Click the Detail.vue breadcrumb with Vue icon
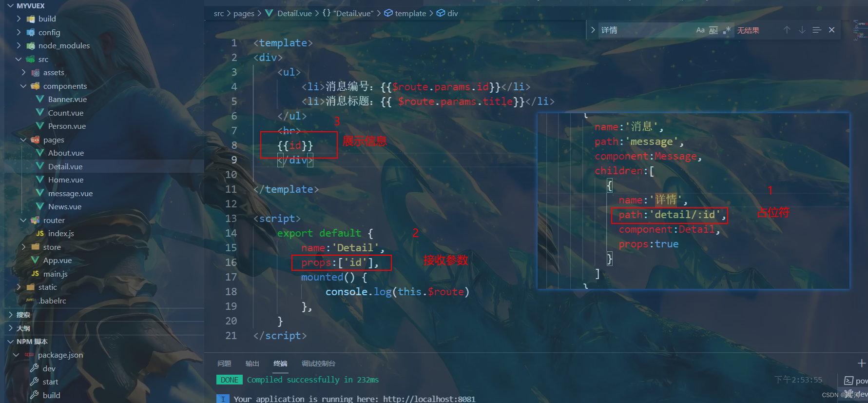The width and height of the screenshot is (868, 403). coord(289,13)
